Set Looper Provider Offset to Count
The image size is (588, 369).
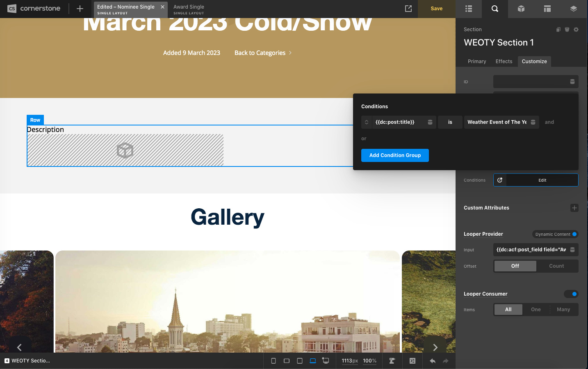click(x=556, y=266)
